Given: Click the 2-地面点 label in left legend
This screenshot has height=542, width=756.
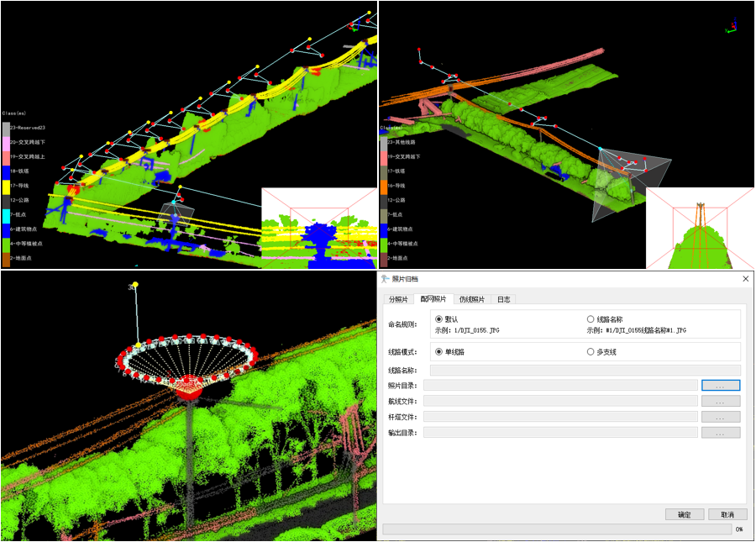Looking at the screenshot, I should coord(21,258).
